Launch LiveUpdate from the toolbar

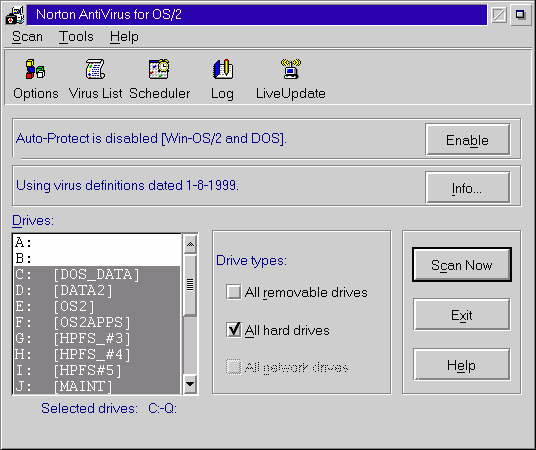(291, 79)
